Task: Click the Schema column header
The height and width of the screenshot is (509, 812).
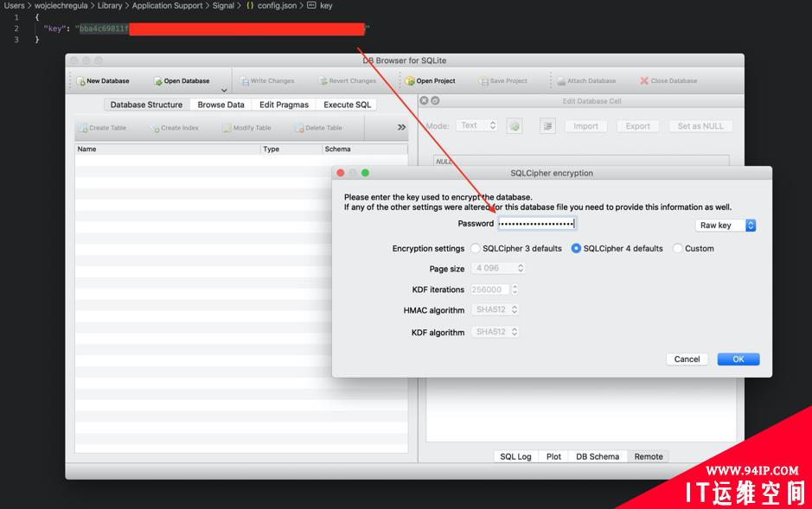Action: (x=365, y=149)
